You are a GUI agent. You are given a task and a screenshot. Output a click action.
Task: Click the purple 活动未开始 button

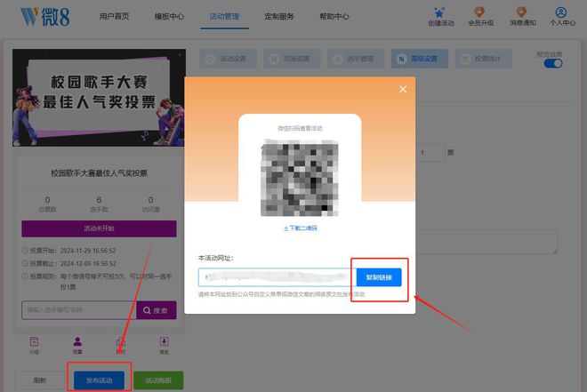click(99, 228)
